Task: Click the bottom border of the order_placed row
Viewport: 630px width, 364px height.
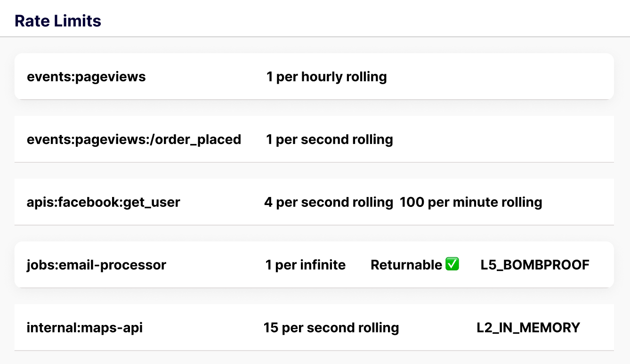Action: coord(314,162)
